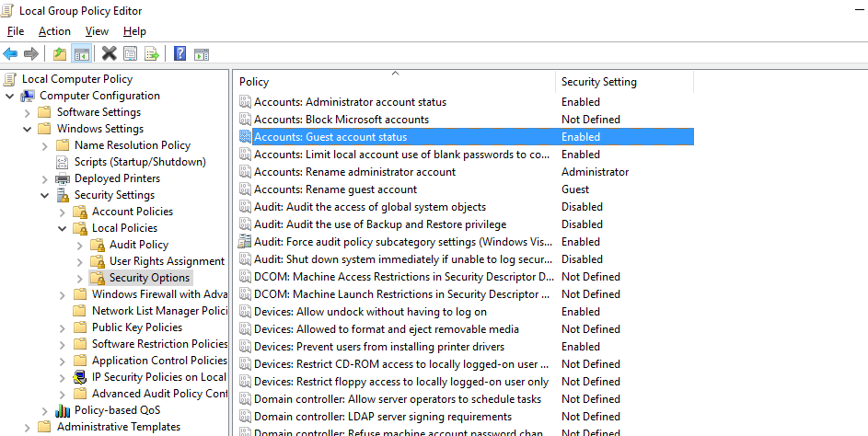Select User Rights Assignment in tree

[x=167, y=261]
